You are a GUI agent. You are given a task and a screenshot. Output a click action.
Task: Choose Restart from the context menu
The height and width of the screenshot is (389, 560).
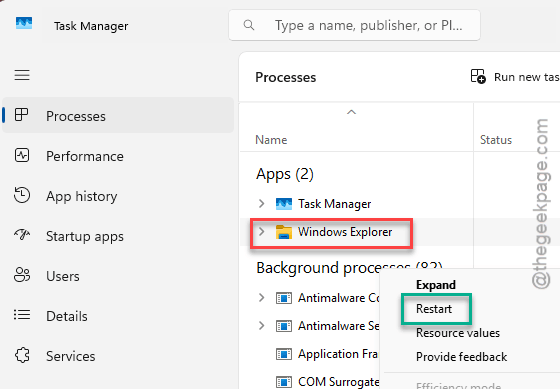tap(434, 309)
